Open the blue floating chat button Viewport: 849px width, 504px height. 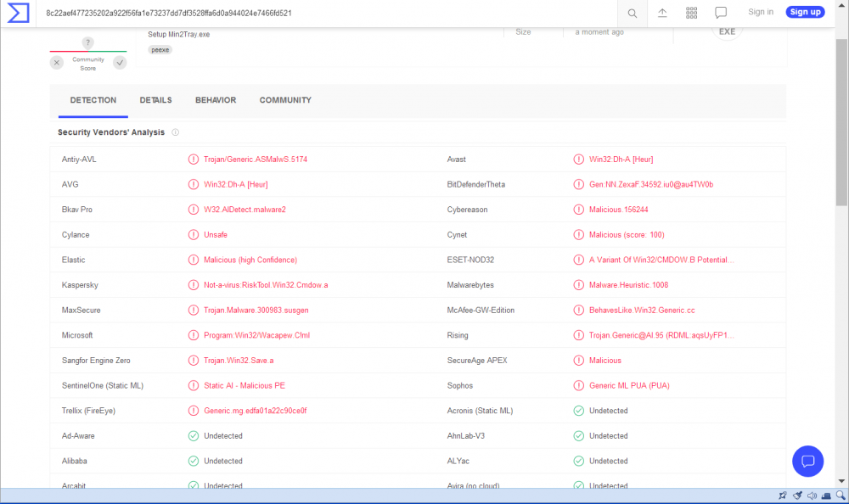click(807, 461)
